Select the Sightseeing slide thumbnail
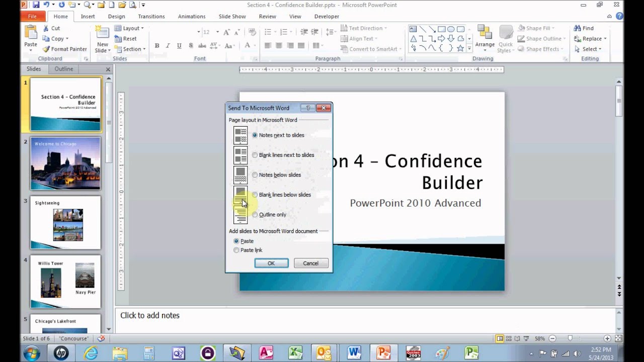This screenshot has width=644, height=362. click(65, 223)
